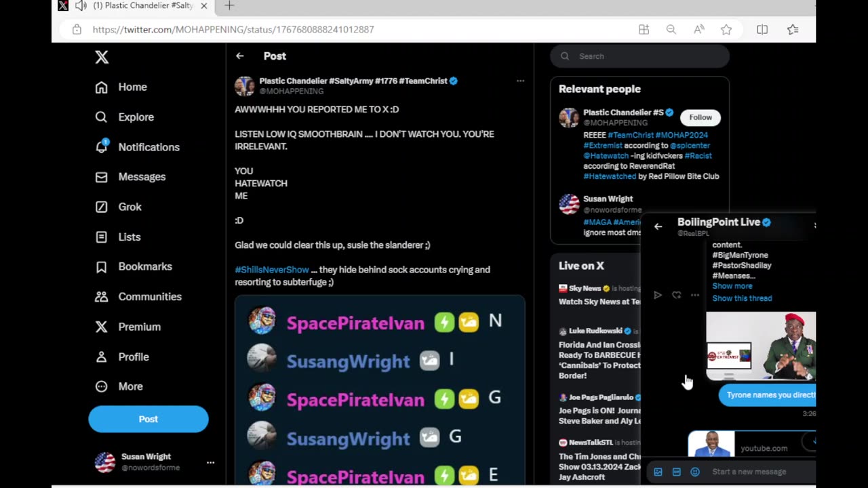Open the three-dot options in chat message
868x488 pixels.
694,295
